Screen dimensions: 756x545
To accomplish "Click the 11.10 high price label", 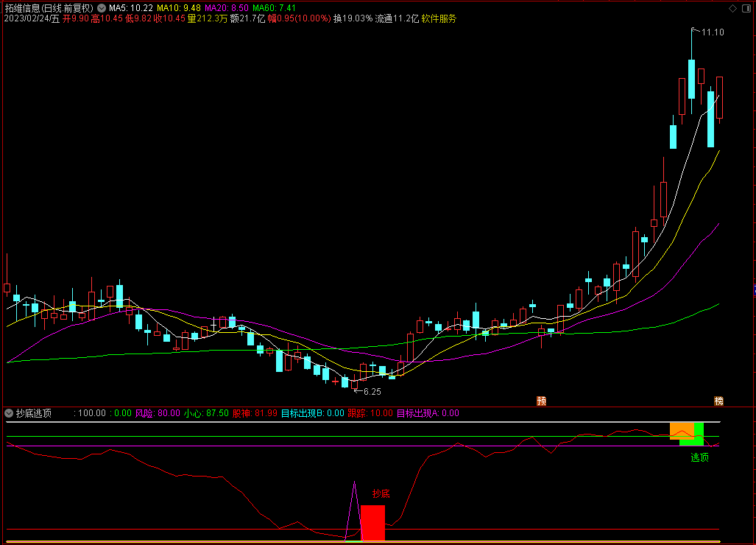I will (713, 32).
